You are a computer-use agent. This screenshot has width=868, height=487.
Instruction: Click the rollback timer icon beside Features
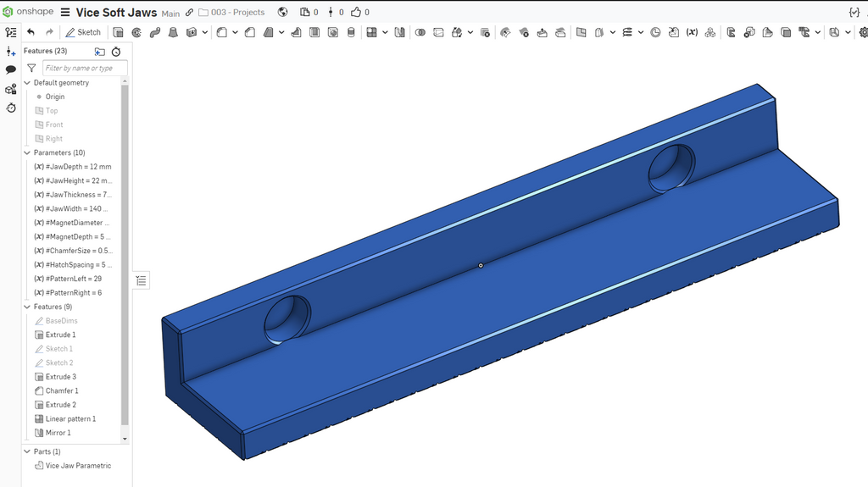pyautogui.click(x=116, y=52)
